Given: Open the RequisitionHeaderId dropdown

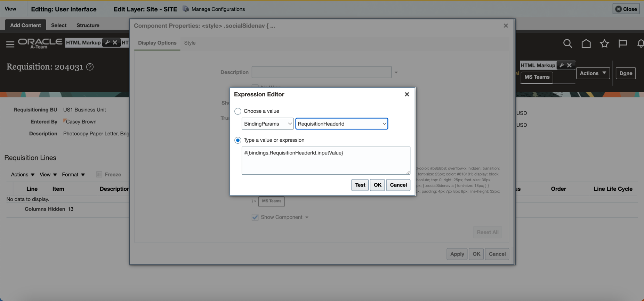Looking at the screenshot, I should 341,124.
